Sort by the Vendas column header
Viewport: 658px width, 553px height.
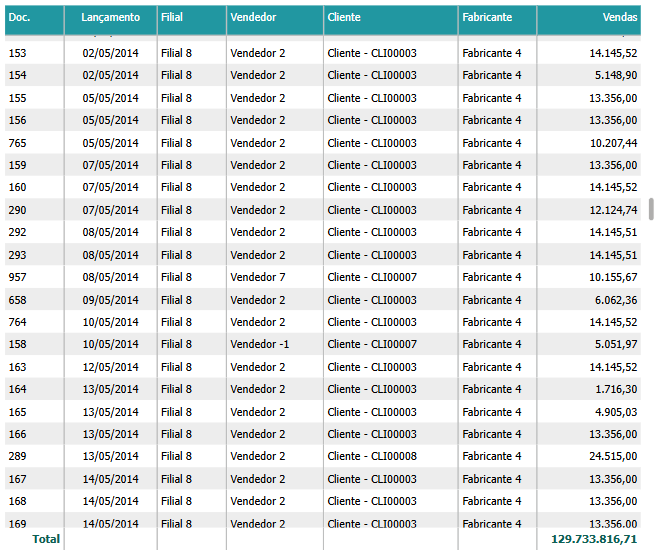(x=620, y=18)
